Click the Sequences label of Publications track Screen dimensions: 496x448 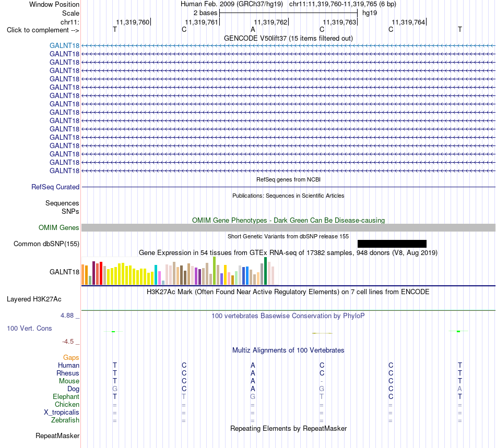coord(62,203)
